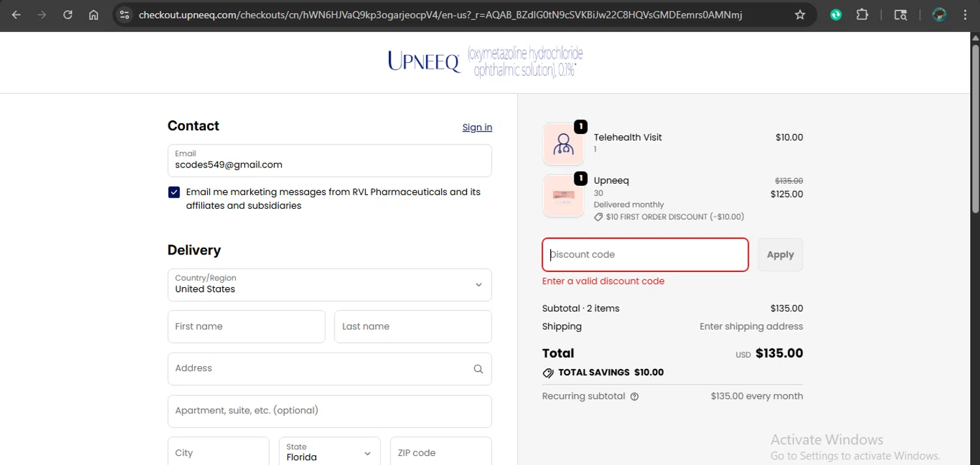Apply the discount code

click(x=780, y=254)
